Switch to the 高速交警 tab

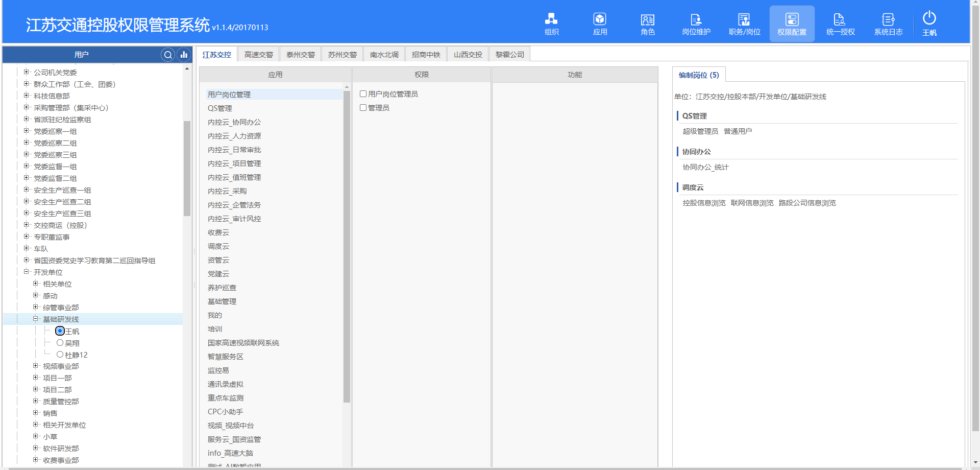[x=259, y=55]
